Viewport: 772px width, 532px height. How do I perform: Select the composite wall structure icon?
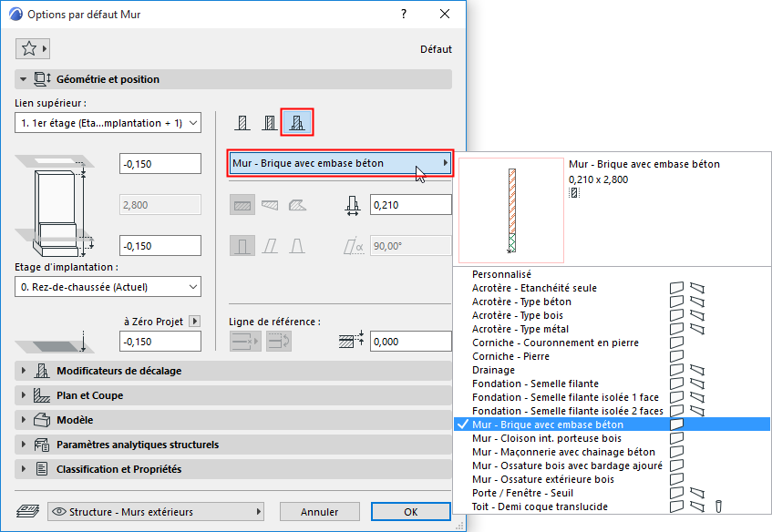click(269, 123)
